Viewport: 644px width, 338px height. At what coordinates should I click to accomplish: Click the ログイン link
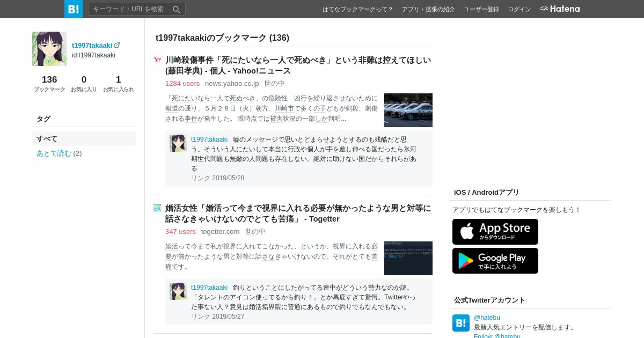(519, 9)
